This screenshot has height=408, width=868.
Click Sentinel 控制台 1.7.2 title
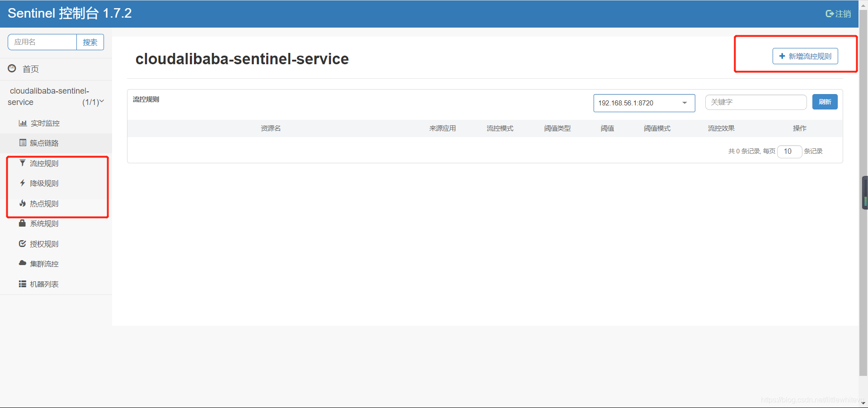70,13
